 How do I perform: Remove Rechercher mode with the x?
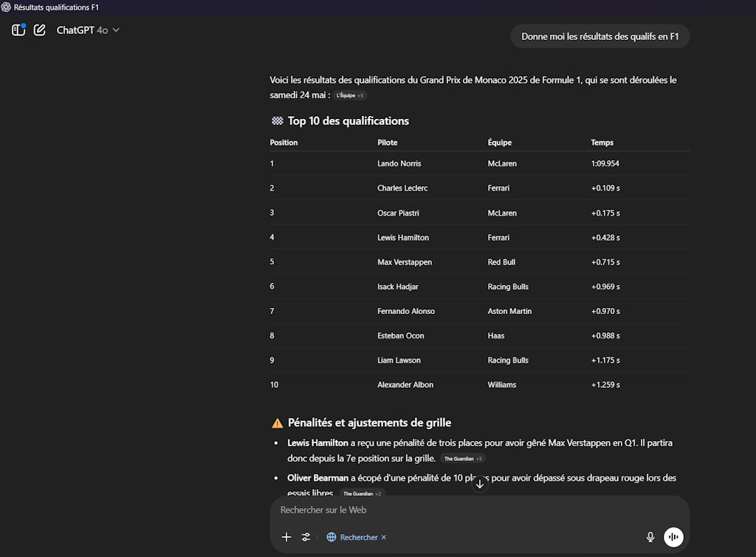tap(384, 537)
